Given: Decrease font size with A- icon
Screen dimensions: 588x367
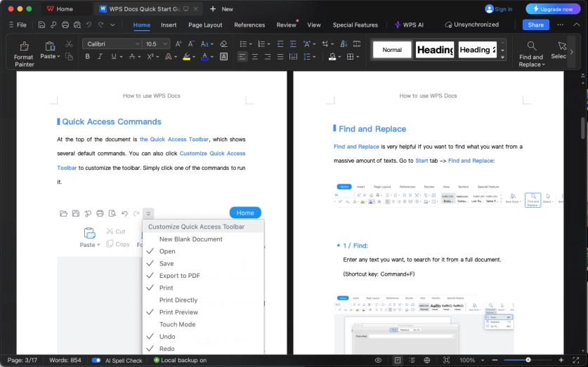Looking at the screenshot, I should coord(191,44).
